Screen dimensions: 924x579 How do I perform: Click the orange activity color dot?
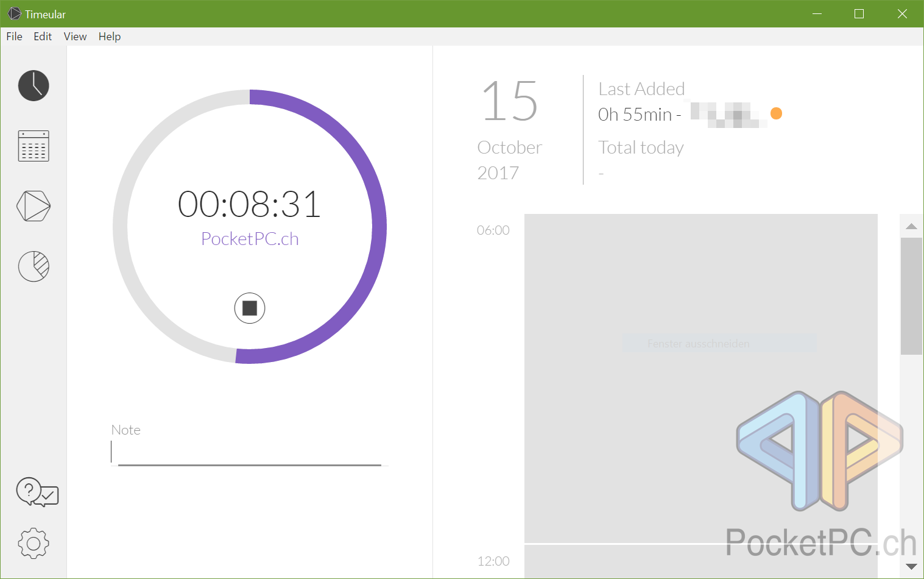tap(776, 113)
